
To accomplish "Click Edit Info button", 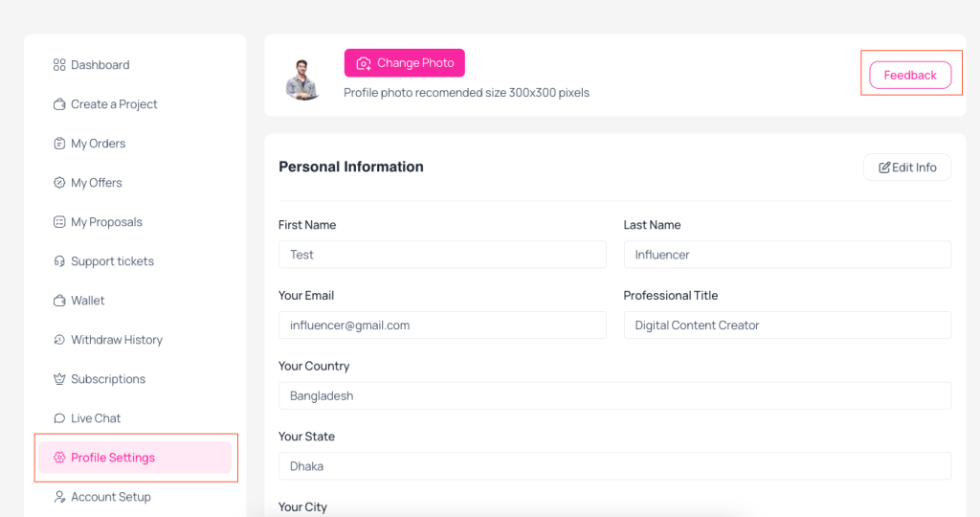I will [x=907, y=168].
